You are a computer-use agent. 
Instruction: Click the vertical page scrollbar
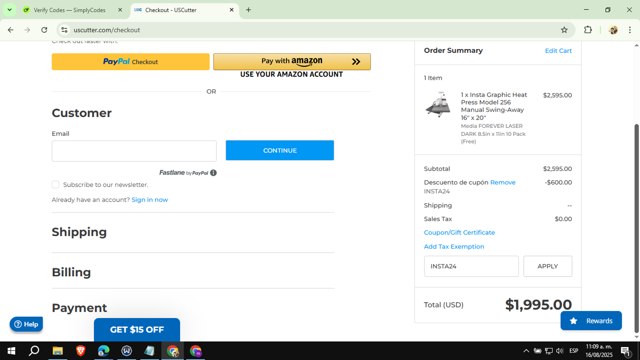[636, 229]
